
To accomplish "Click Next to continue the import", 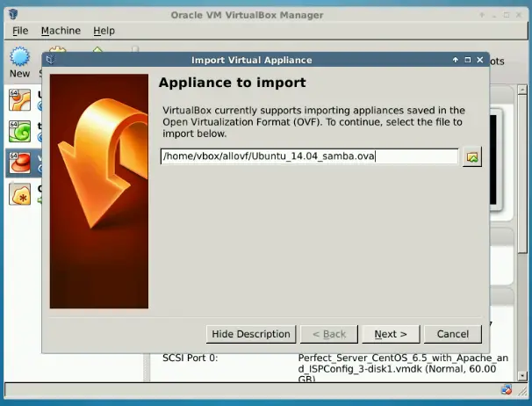I will [x=390, y=334].
